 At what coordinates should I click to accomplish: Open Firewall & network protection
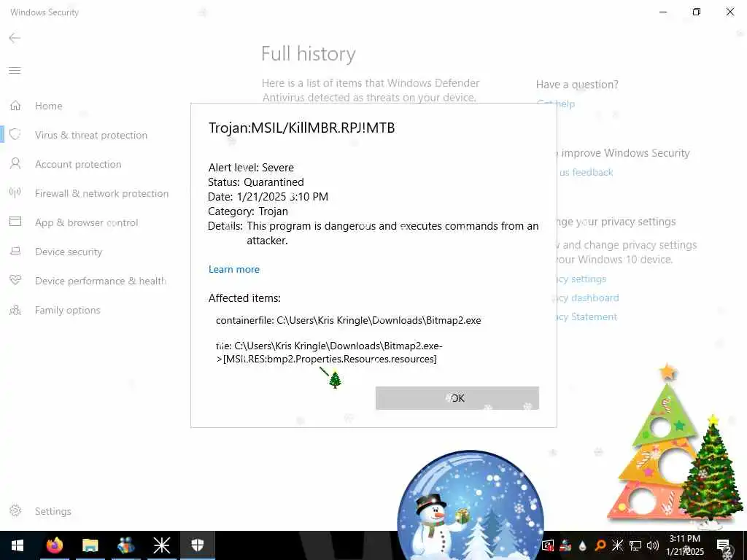tap(102, 193)
